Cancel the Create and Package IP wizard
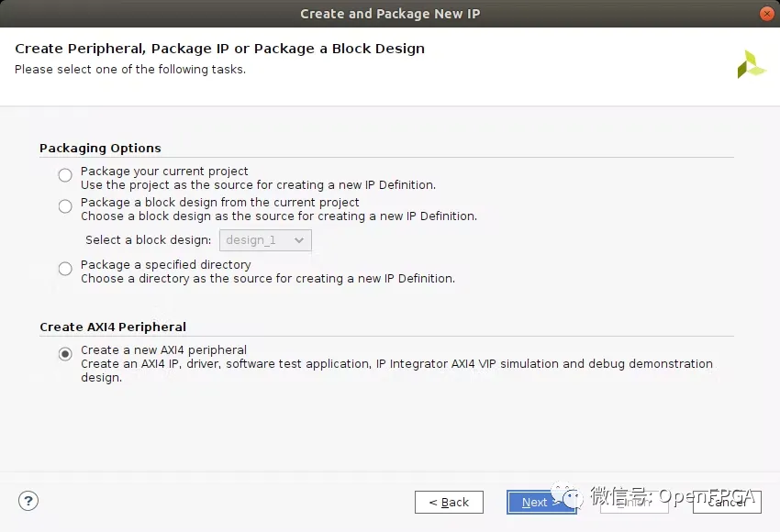The width and height of the screenshot is (780, 532). coord(727,502)
